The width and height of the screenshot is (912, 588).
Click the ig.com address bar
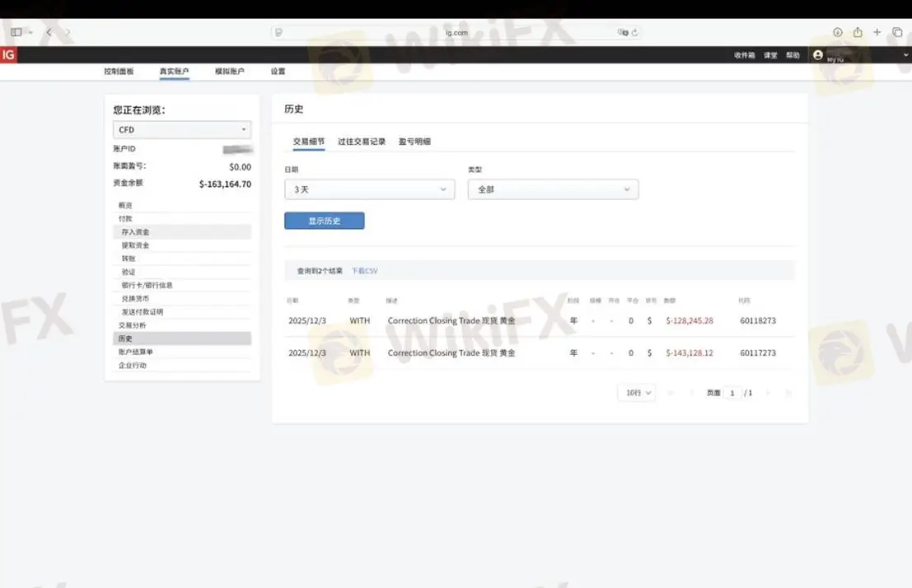(x=456, y=33)
